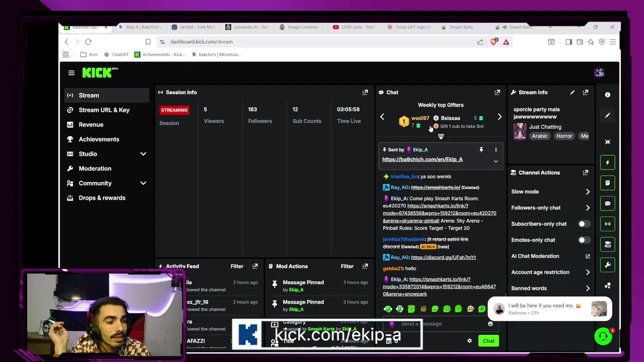This screenshot has width=644, height=362.
Task: Open the user avatar in header
Action: coord(599,73)
